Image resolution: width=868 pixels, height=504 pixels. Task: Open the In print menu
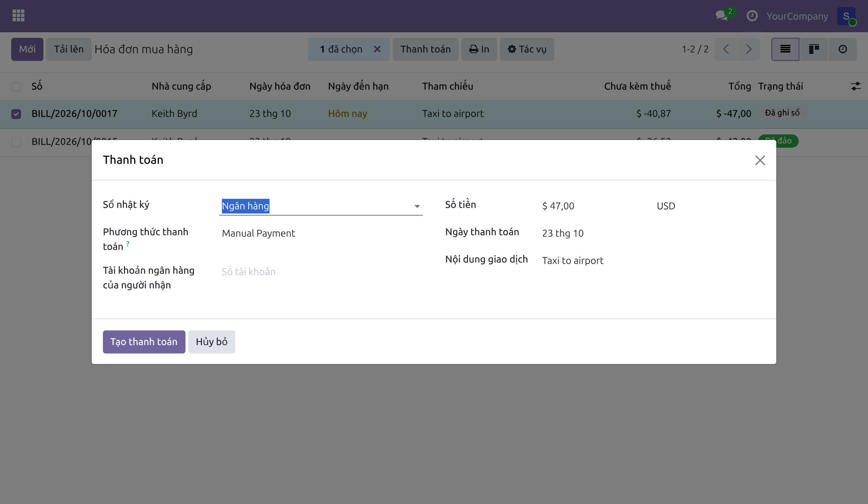479,49
